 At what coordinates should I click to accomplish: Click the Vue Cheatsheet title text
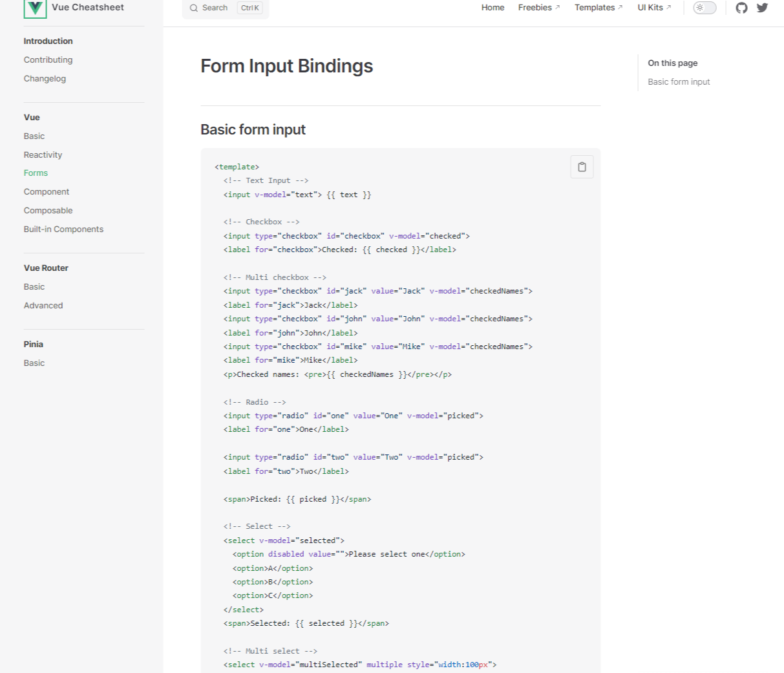click(88, 7)
